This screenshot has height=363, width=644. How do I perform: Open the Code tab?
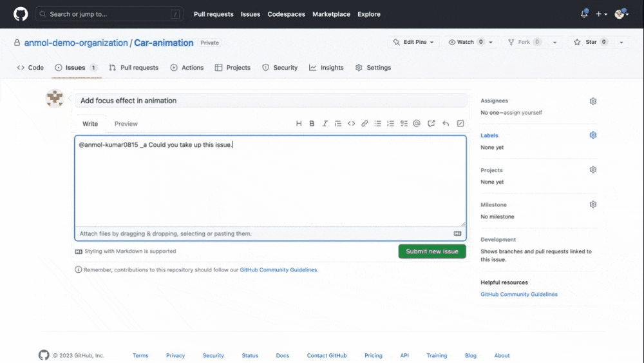pyautogui.click(x=30, y=68)
